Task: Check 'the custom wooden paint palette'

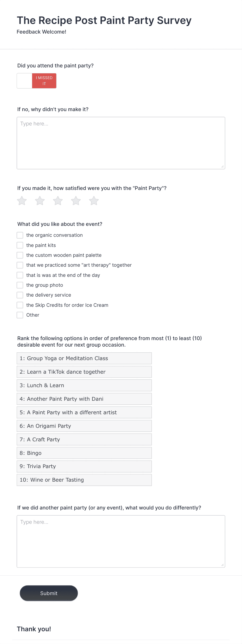Action: point(20,255)
